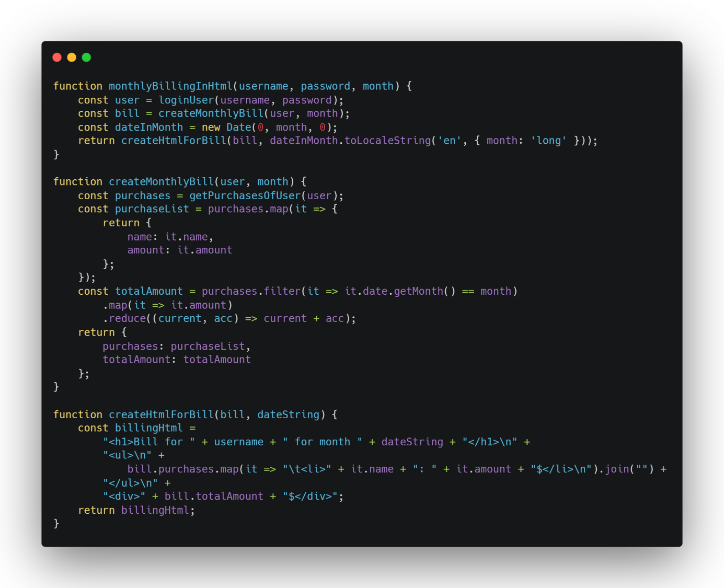724x588 pixels.
Task: Click the 'new Date' expression
Action: (x=226, y=127)
